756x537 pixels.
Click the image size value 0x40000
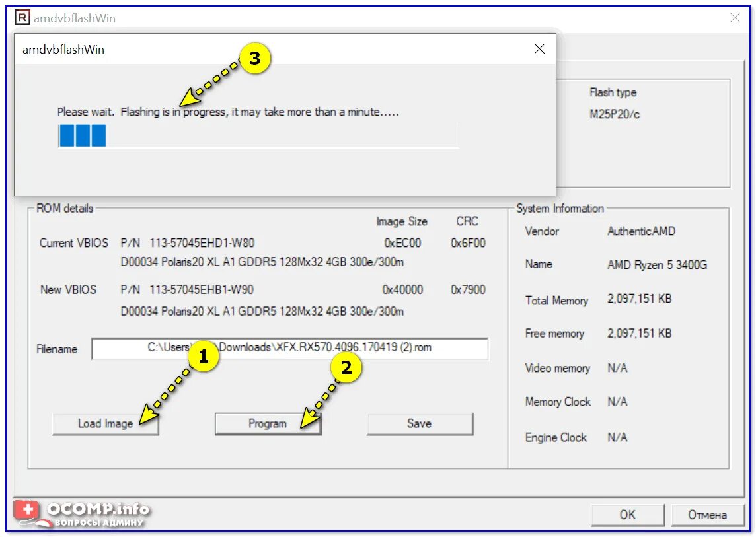402,290
